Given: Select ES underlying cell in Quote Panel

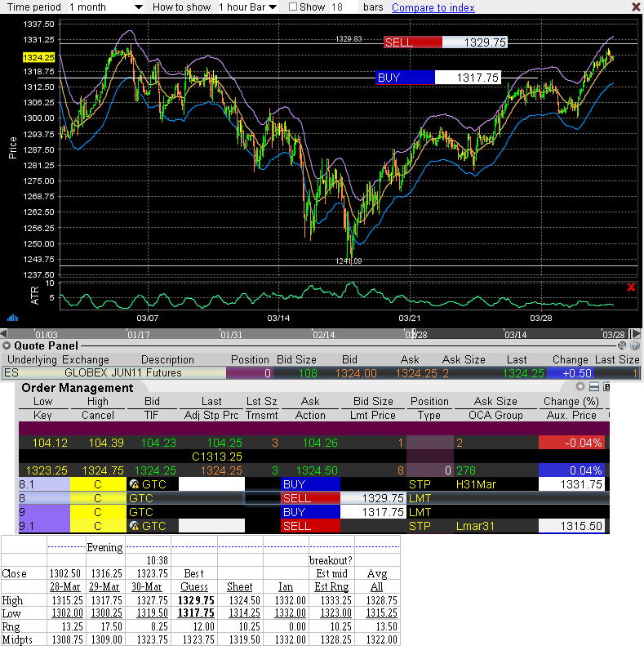Looking at the screenshot, I should pyautogui.click(x=31, y=373).
